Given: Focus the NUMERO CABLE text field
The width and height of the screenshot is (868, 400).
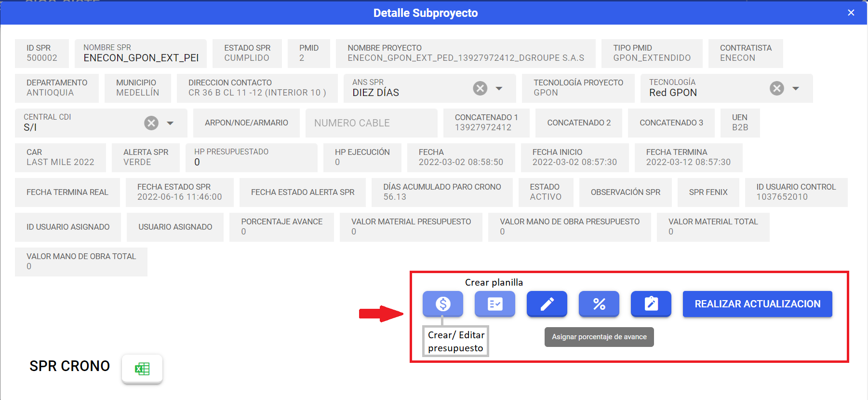Looking at the screenshot, I should point(371,123).
